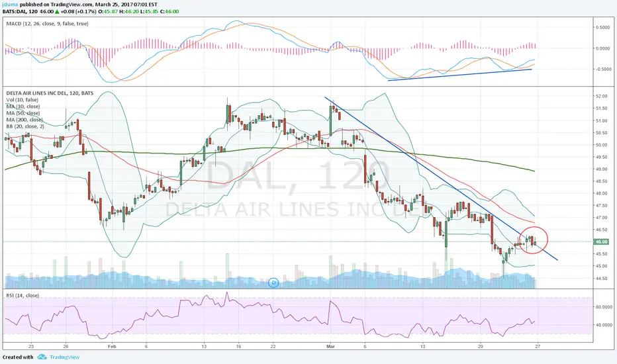Click the green 46.00 current price label
Screen dimensions: 617x364
point(601,242)
